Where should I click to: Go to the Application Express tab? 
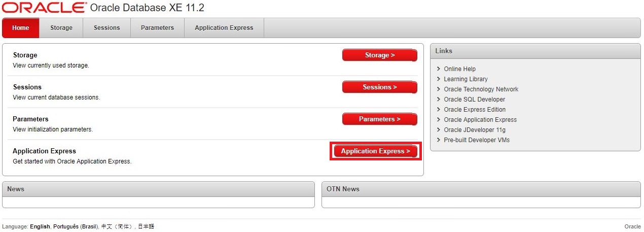click(x=224, y=28)
